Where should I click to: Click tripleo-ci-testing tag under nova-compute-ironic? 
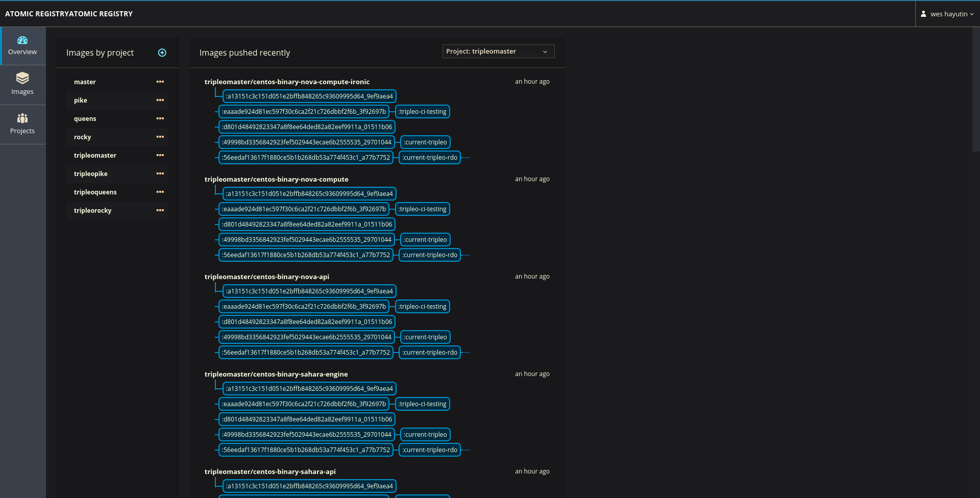[422, 111]
